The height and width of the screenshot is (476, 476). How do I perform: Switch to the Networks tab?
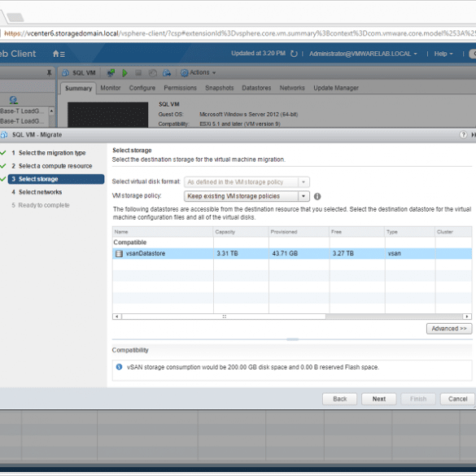point(292,88)
